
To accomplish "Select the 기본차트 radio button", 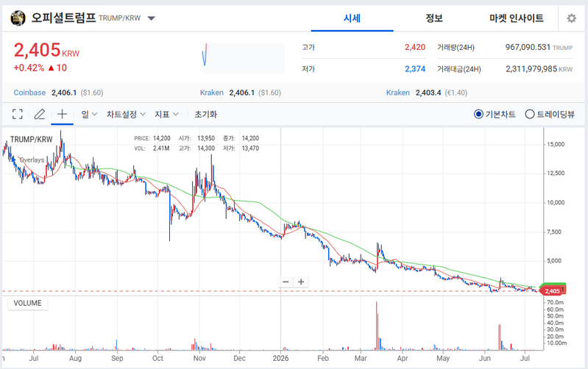I will coord(478,114).
